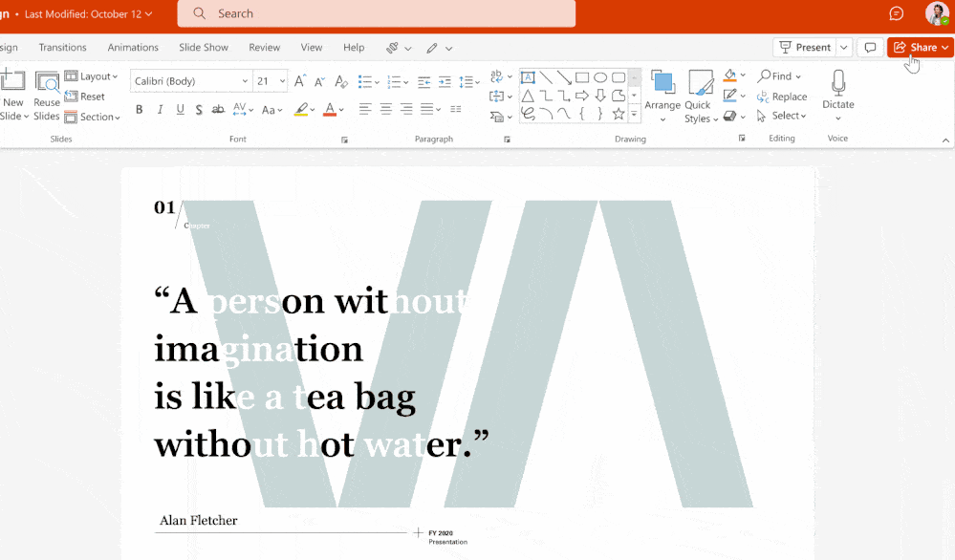This screenshot has width=955, height=560.
Task: Open the font color swatch picker
Action: point(331,110)
